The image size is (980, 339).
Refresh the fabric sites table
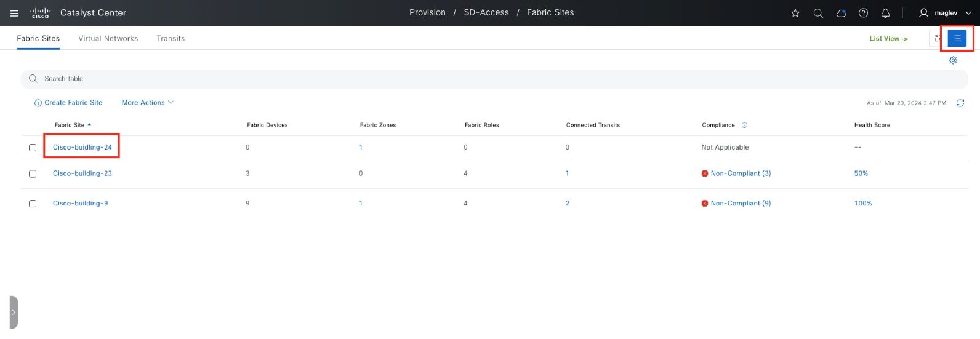pos(960,103)
